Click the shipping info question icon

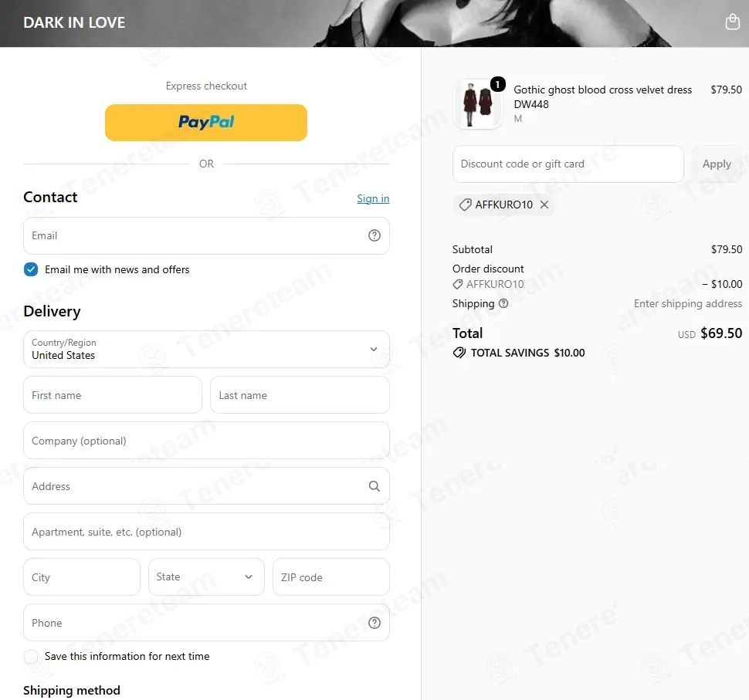503,303
